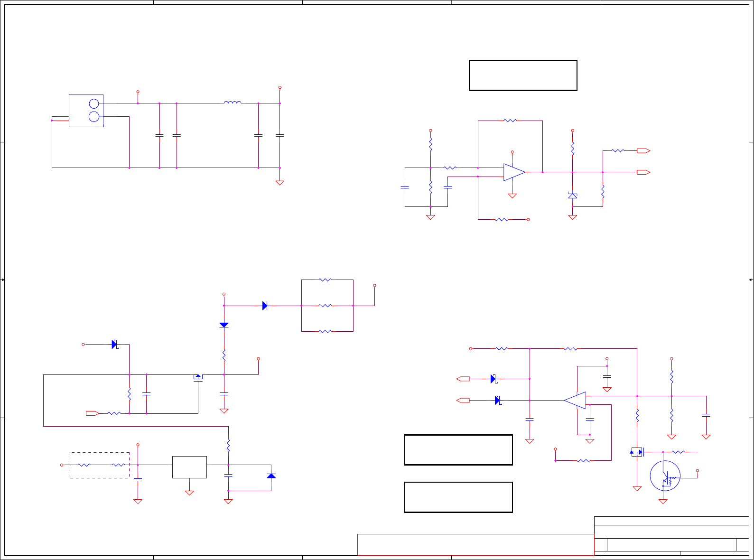Select the upward-pointing diode beside the regulator output
The image size is (754, 560).
[271, 476]
